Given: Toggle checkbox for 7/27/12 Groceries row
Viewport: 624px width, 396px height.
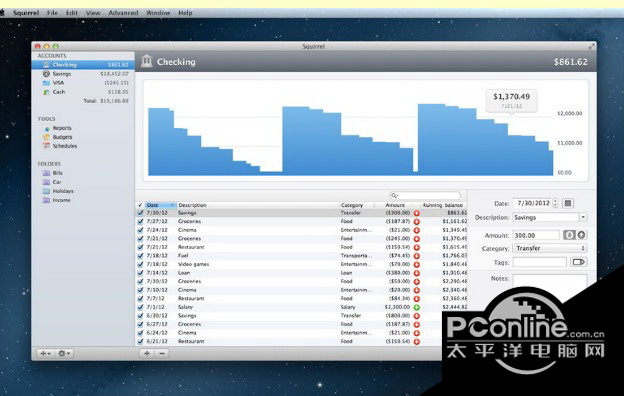Looking at the screenshot, I should (140, 221).
